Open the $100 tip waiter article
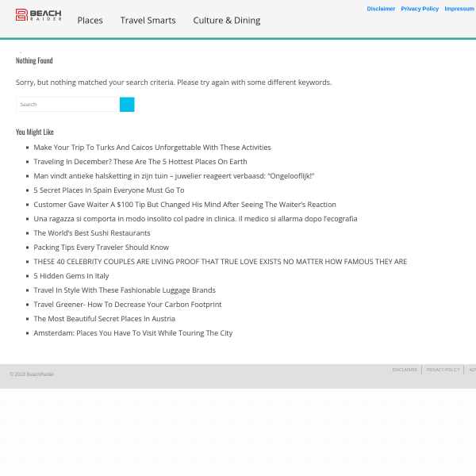Viewport: 476px width, 476px height. (184, 205)
